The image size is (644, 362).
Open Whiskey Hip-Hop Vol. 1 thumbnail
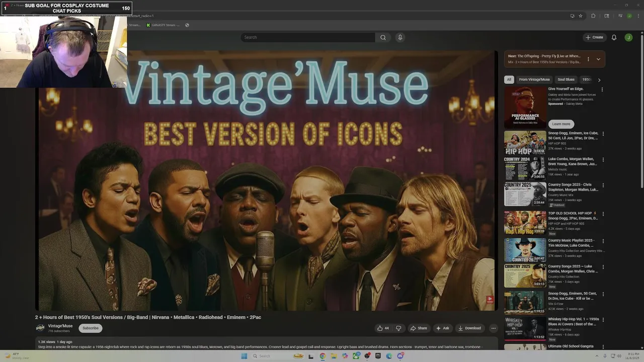point(525,328)
